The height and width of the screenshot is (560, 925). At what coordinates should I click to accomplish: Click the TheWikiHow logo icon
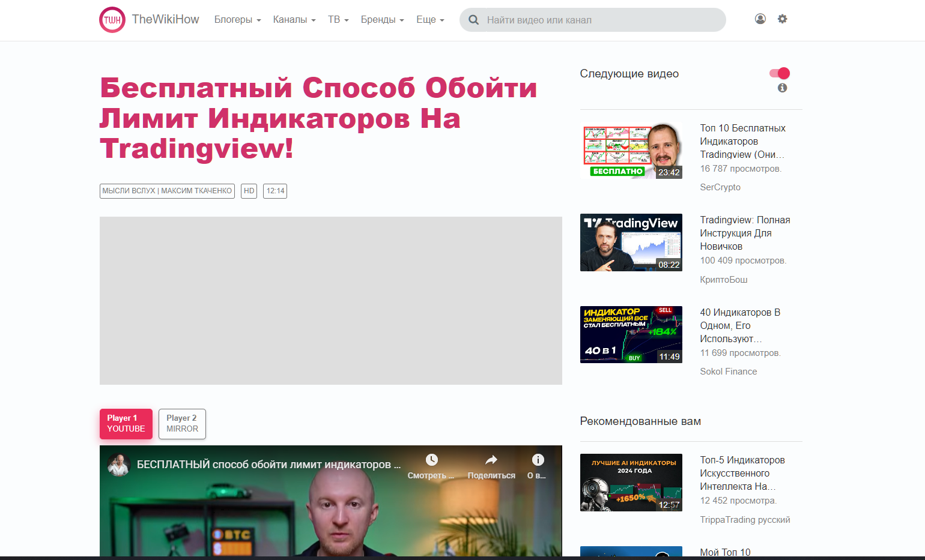112,20
